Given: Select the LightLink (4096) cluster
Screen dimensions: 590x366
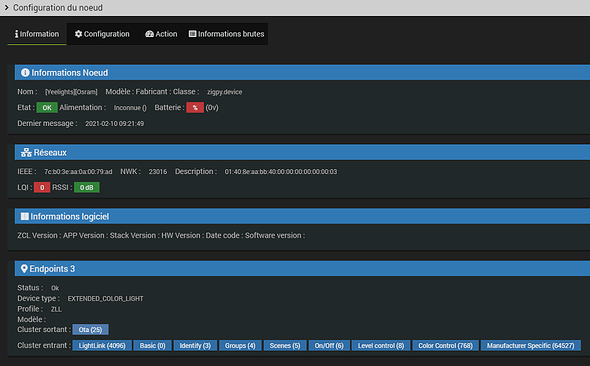Looking at the screenshot, I should [x=102, y=345].
